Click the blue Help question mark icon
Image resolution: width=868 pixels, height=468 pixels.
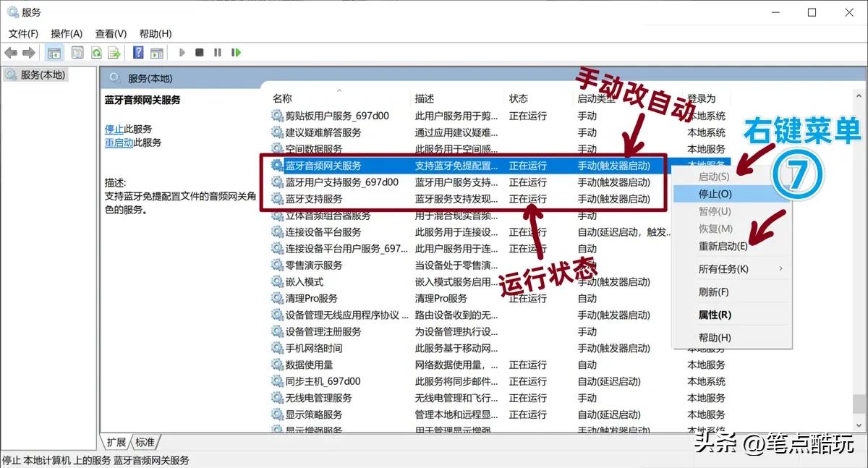pyautogui.click(x=137, y=52)
